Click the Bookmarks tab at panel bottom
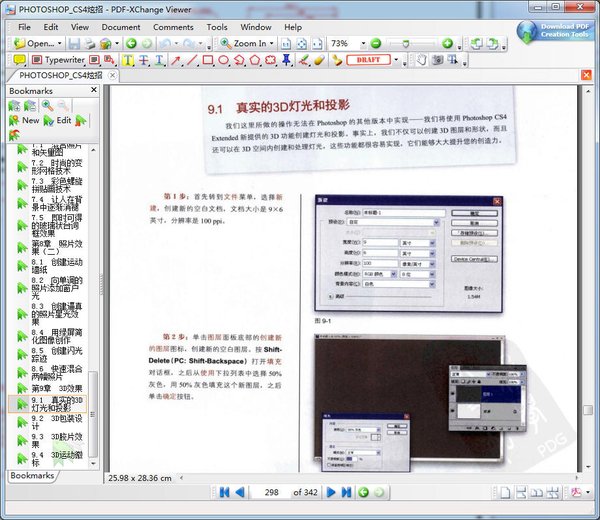 click(x=32, y=476)
